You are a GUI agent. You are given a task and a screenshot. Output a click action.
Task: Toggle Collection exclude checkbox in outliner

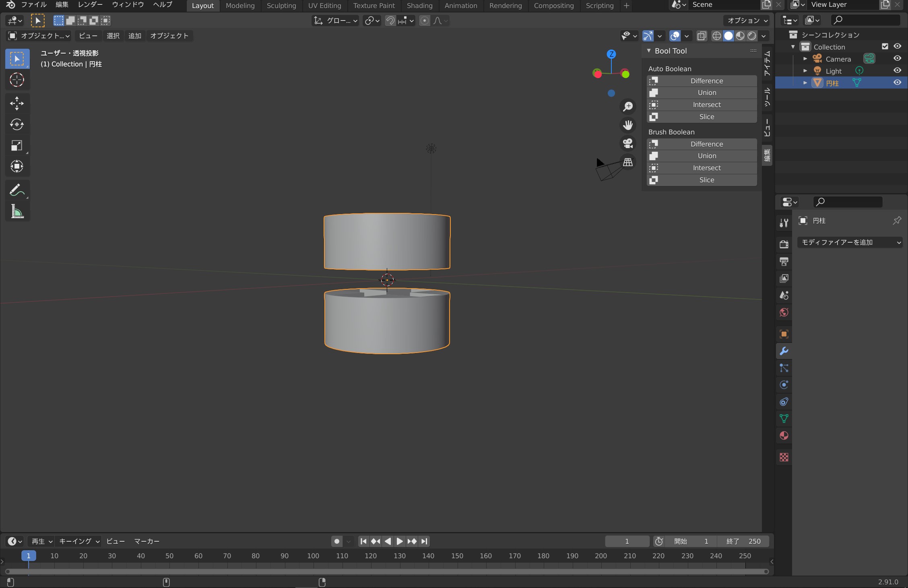(885, 46)
